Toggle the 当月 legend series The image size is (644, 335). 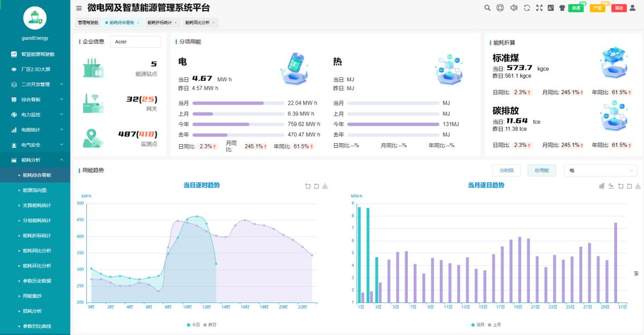pyautogui.click(x=478, y=325)
